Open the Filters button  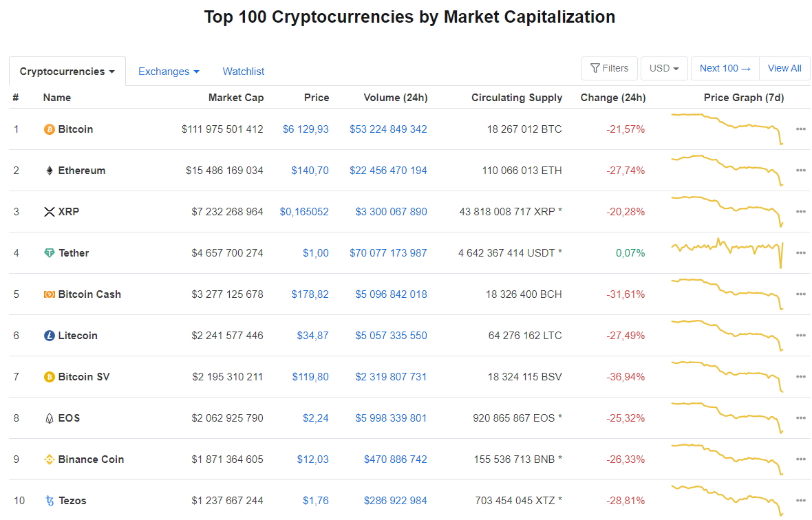609,69
